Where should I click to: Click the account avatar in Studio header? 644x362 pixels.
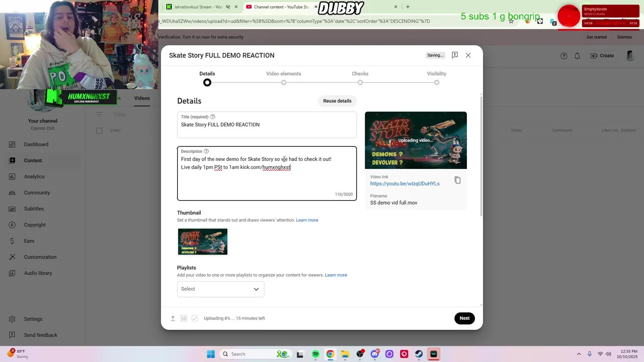pyautogui.click(x=630, y=56)
